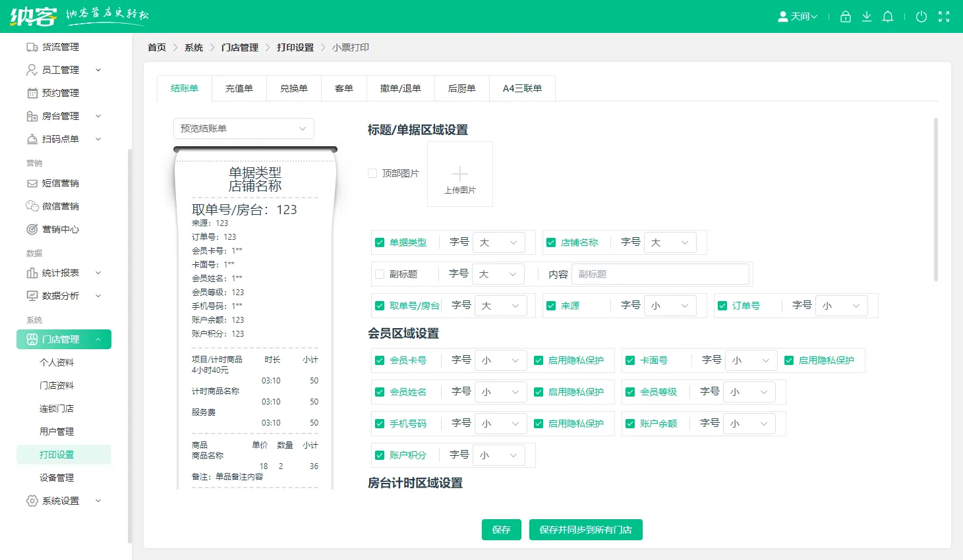This screenshot has height=560, width=963.
Task: Toggle fullscreen icon in header
Action: coord(944,16)
